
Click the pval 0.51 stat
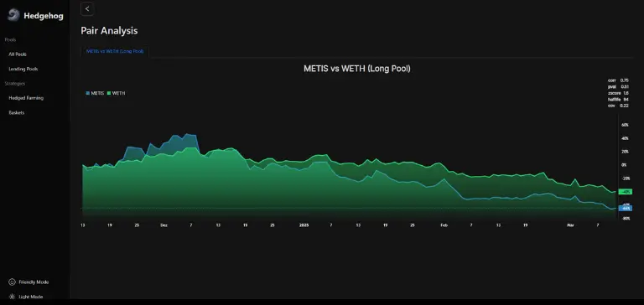click(x=618, y=86)
